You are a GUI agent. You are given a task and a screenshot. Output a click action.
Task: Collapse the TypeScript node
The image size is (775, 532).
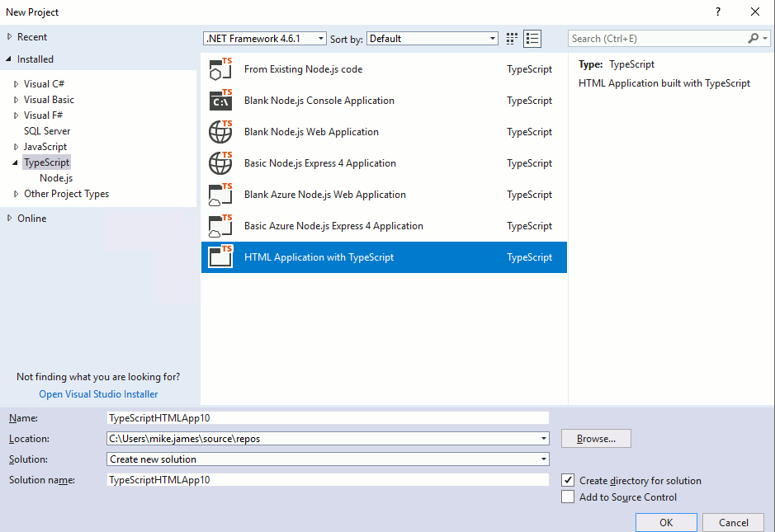point(16,162)
